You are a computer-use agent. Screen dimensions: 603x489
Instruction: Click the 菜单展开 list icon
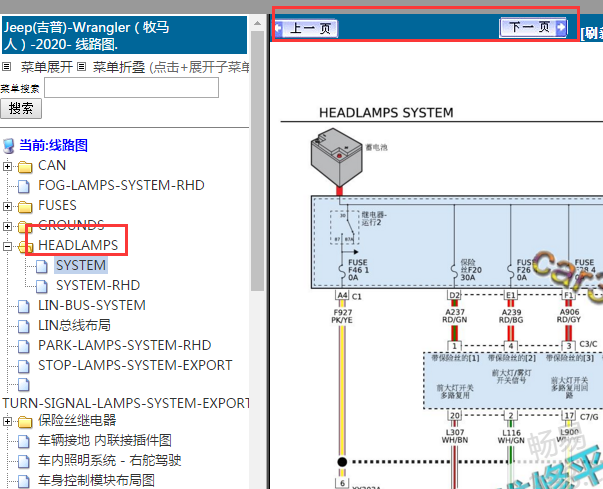(x=6, y=67)
